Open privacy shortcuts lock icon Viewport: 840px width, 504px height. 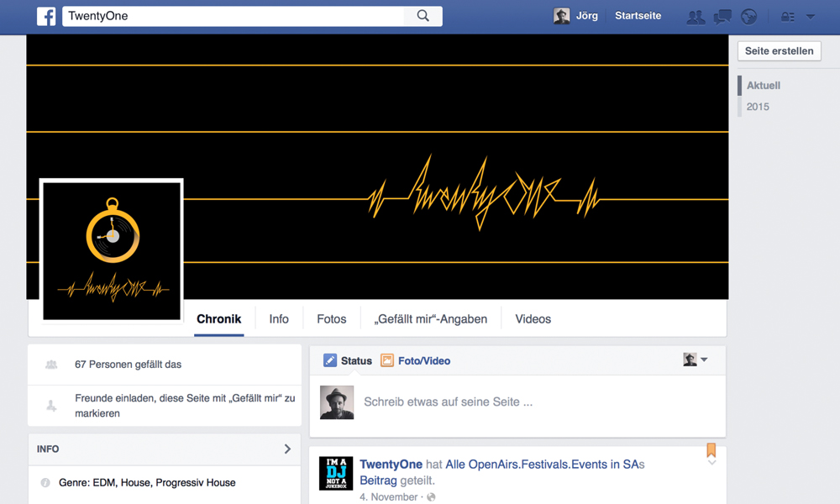788,17
